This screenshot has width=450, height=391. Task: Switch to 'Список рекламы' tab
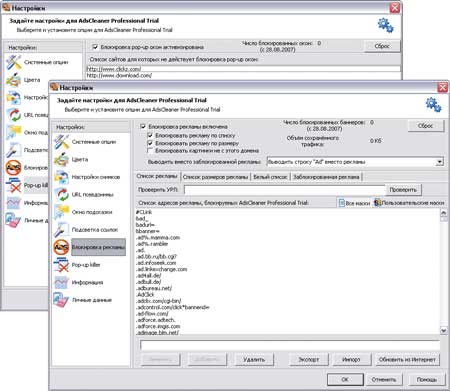click(x=157, y=176)
